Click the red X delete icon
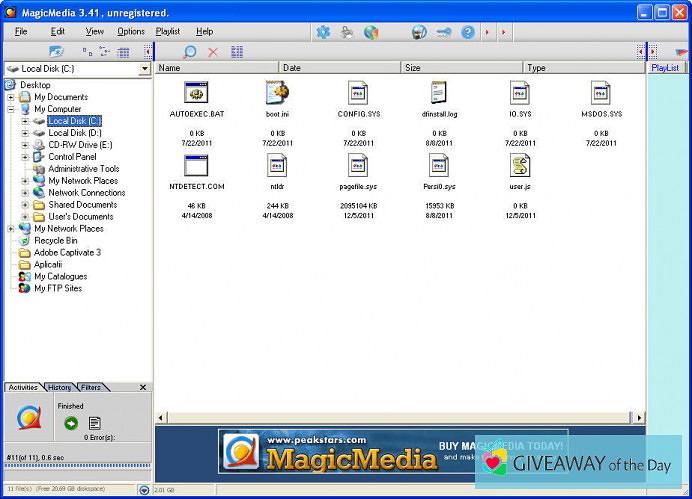Screen dimensions: 692x499 213,51
